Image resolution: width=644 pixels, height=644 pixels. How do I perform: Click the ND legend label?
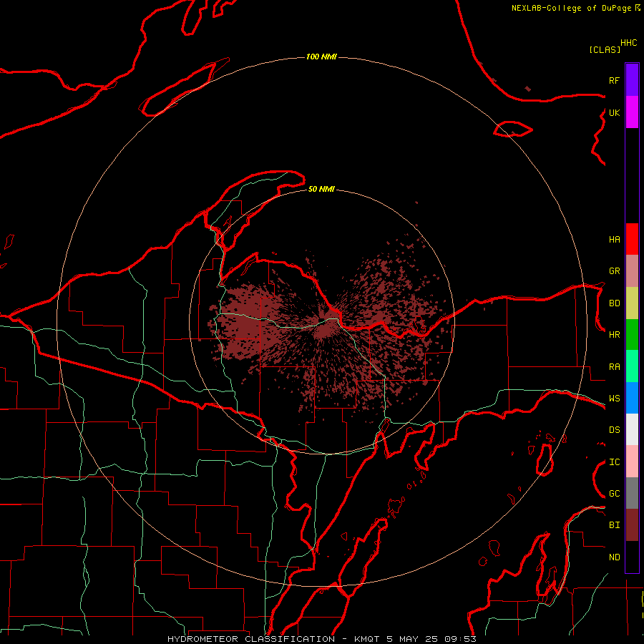coord(614,557)
